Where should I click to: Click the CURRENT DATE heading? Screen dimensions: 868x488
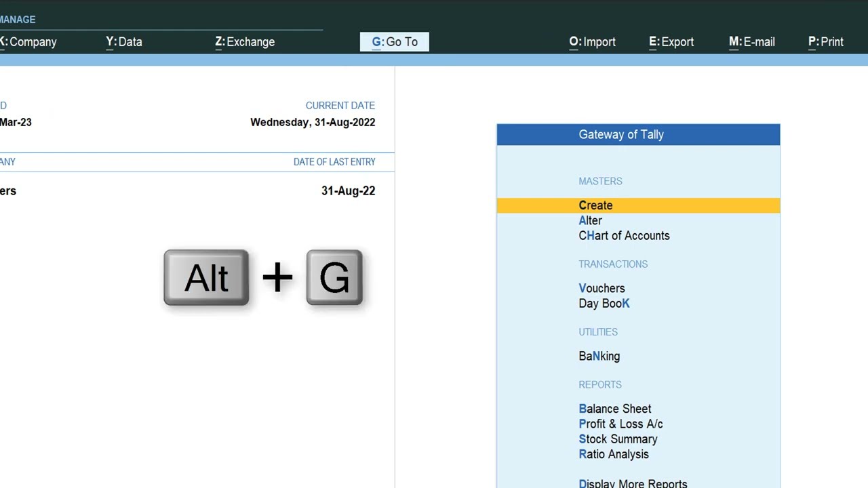pos(340,106)
